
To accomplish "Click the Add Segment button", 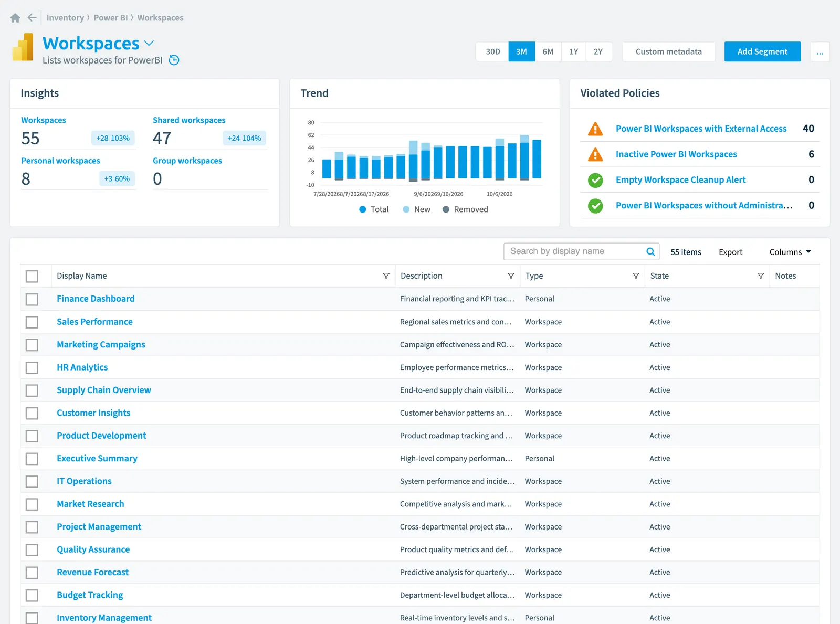I will tap(762, 51).
